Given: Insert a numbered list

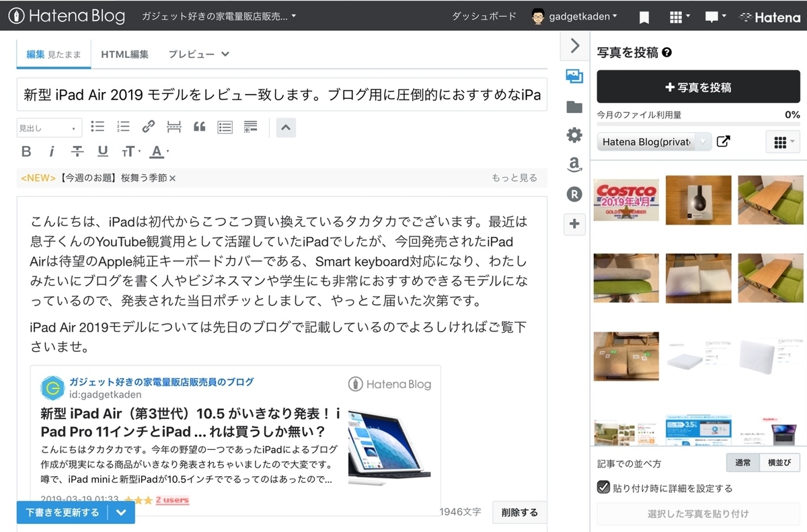Looking at the screenshot, I should pos(123,126).
